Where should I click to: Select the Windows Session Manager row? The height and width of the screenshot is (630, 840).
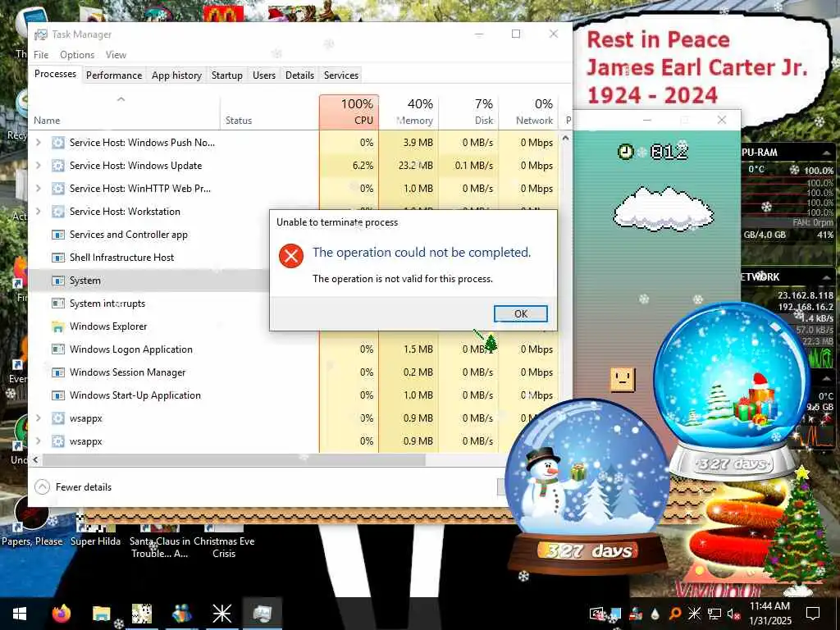293,372
